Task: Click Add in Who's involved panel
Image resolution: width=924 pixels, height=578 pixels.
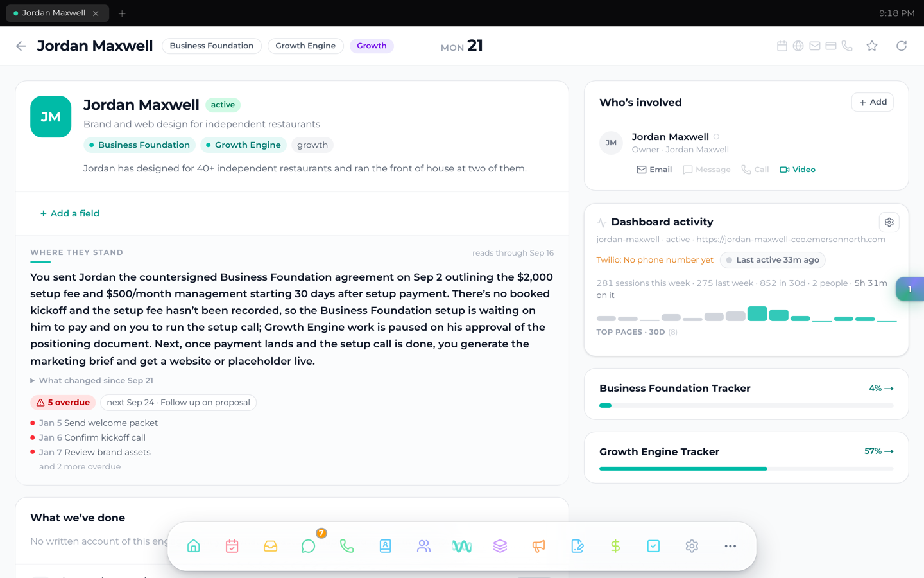Action: coord(872,102)
